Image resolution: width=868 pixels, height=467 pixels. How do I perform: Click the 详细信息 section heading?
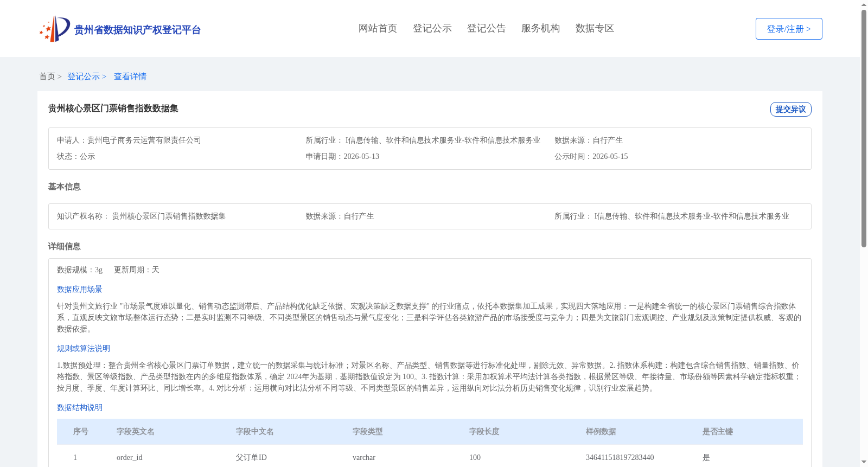point(64,246)
